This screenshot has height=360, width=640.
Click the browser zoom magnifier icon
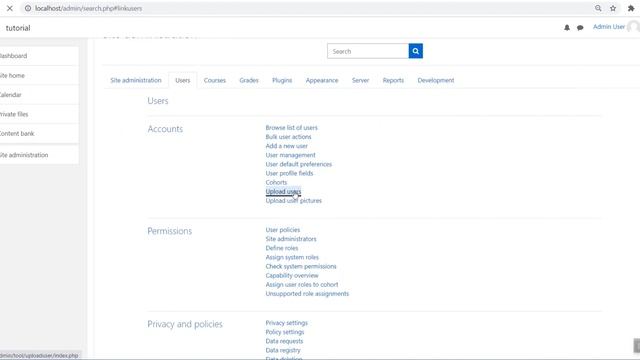(598, 8)
